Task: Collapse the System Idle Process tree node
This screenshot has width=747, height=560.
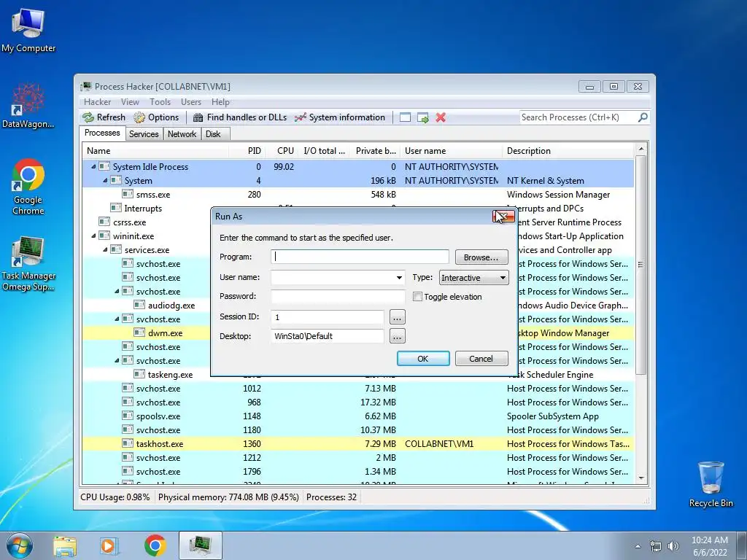Action: [93, 167]
